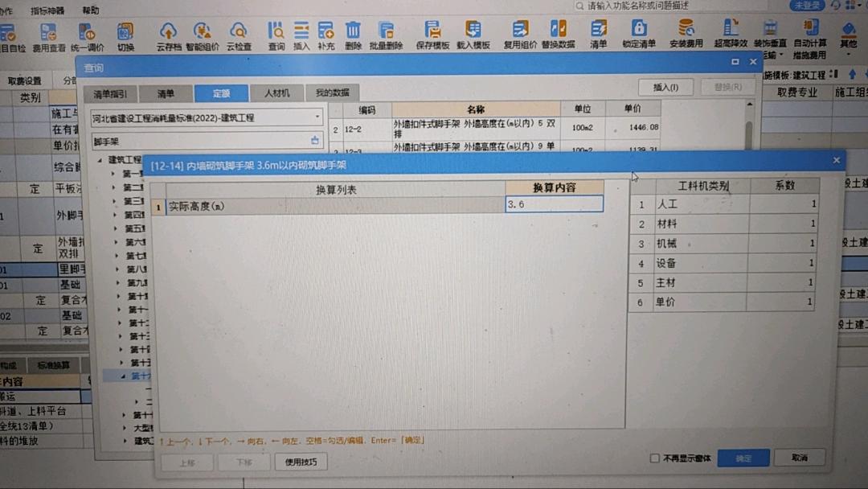
Task: Click the 删除 trash icon
Action: pos(353,36)
